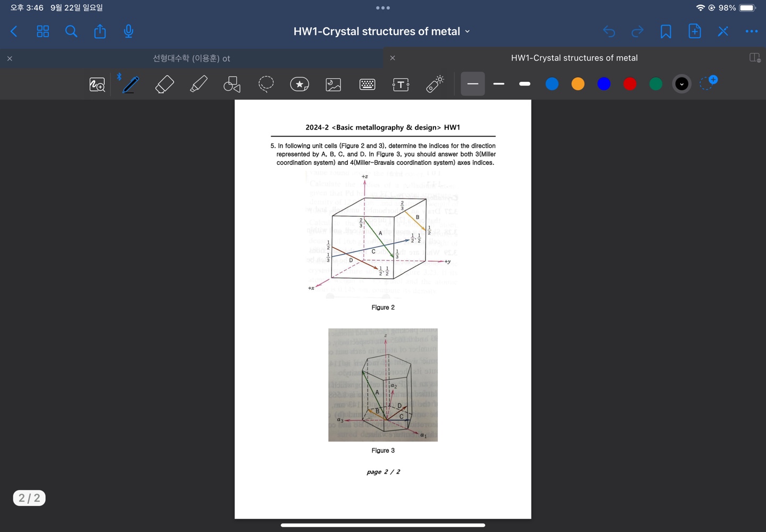The height and width of the screenshot is (532, 766).
Task: Select the Eraser tool
Action: pos(165,85)
